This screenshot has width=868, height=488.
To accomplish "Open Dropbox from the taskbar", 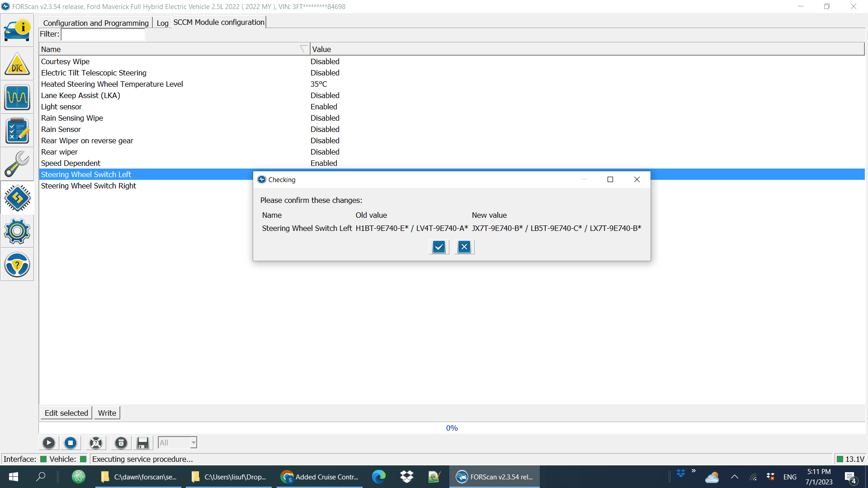I will (x=407, y=477).
